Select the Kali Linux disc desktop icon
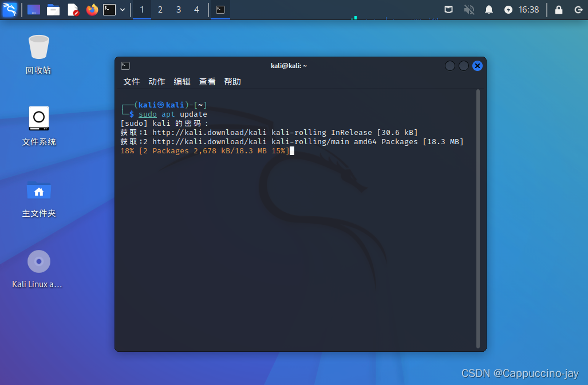Viewport: 588px width, 385px height. [37, 269]
